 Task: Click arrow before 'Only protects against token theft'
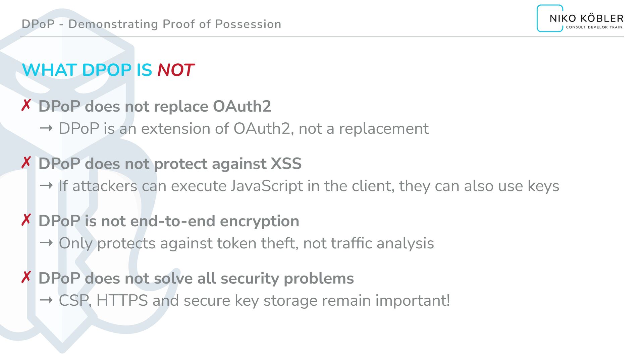tap(46, 243)
